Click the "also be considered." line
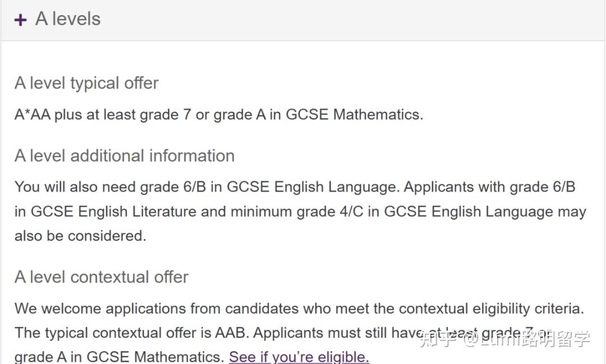 (80, 236)
